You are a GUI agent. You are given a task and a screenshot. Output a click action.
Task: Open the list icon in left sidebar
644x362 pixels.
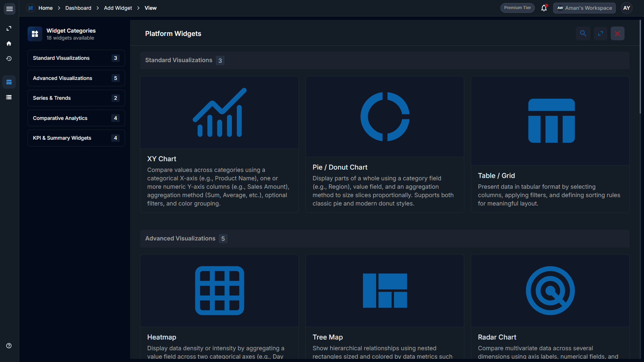coord(9,97)
